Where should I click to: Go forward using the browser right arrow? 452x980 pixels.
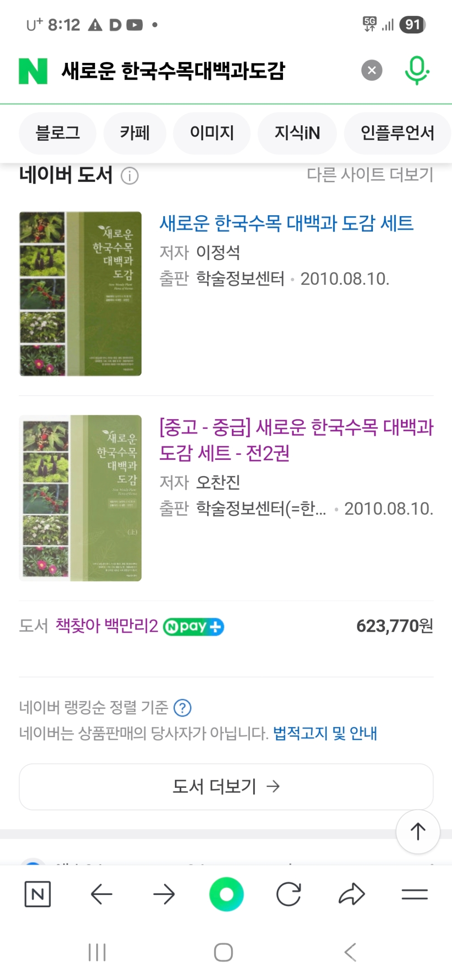164,894
